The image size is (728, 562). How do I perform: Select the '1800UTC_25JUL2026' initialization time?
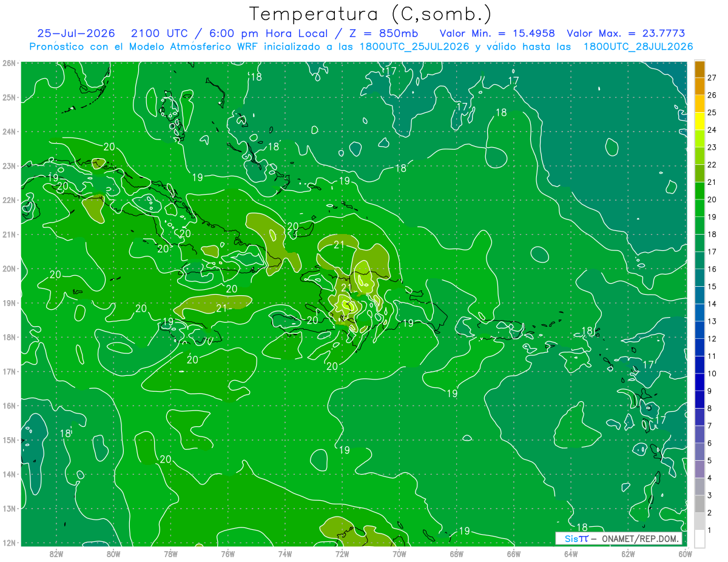click(x=414, y=47)
